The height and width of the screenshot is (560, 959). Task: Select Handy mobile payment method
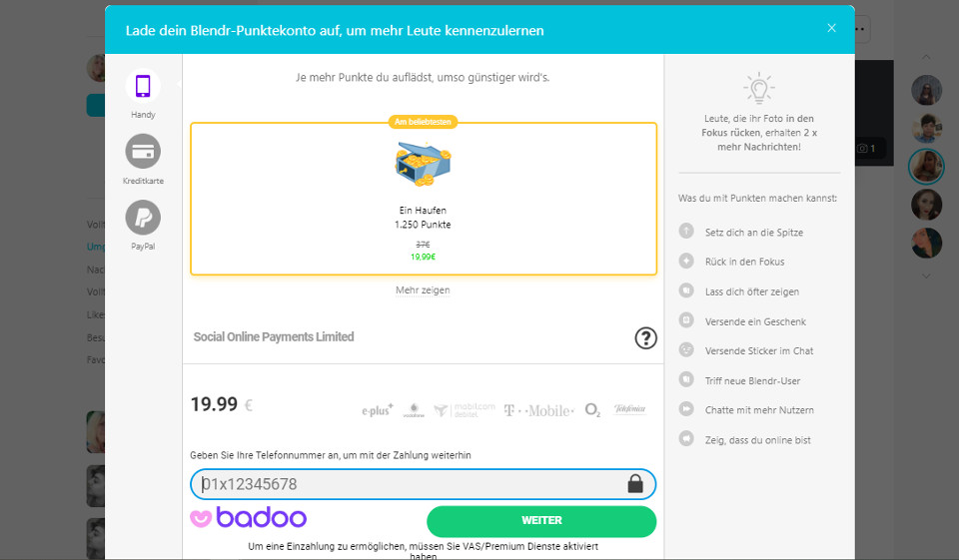143,86
